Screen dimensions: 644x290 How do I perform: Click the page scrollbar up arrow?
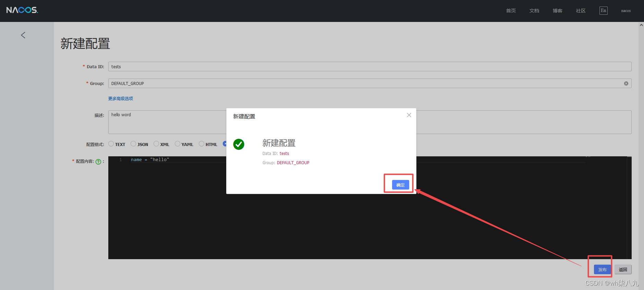(641, 25)
